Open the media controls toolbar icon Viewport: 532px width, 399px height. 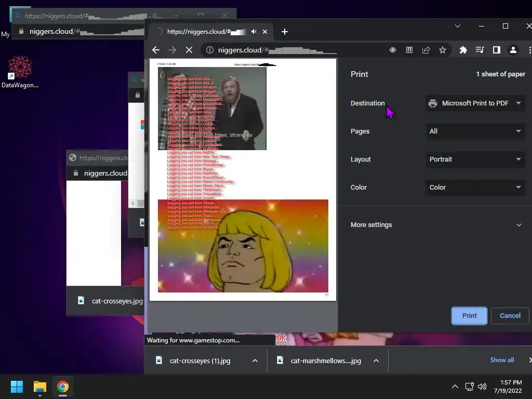coord(480,50)
